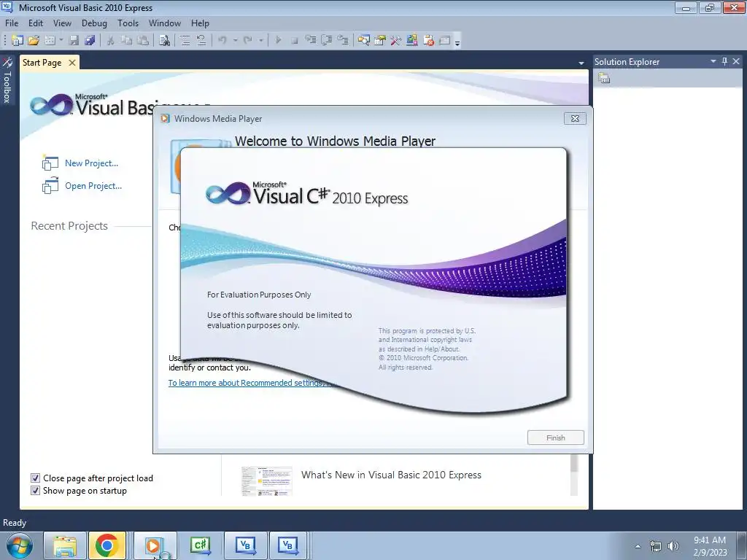Click the Start Debugging play icon

(279, 41)
